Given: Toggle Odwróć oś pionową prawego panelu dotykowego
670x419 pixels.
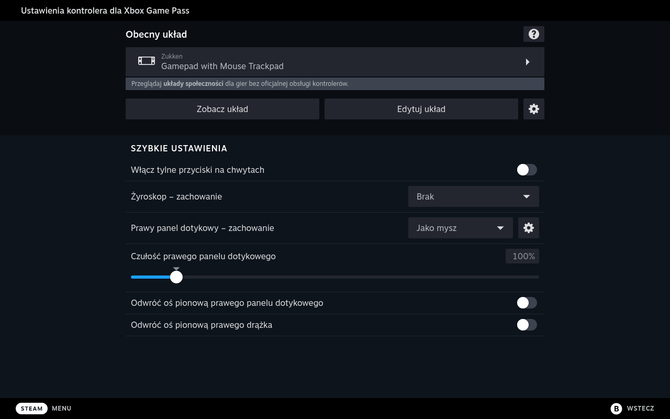Looking at the screenshot, I should coord(526,303).
